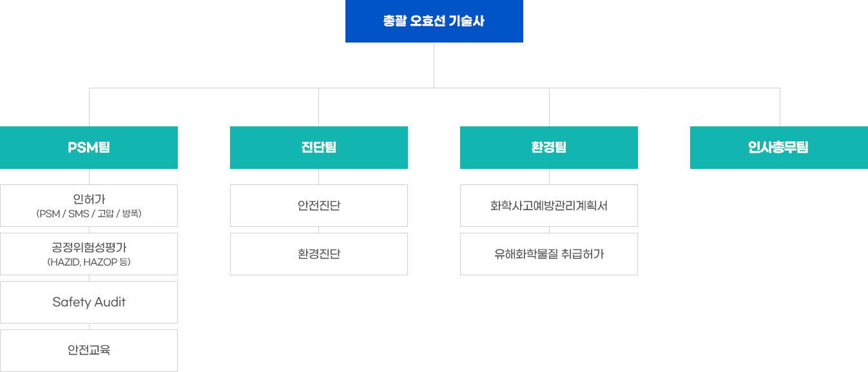This screenshot has width=868, height=372.
Task: Click the 공정위험성평가 item box
Action: pos(89,254)
